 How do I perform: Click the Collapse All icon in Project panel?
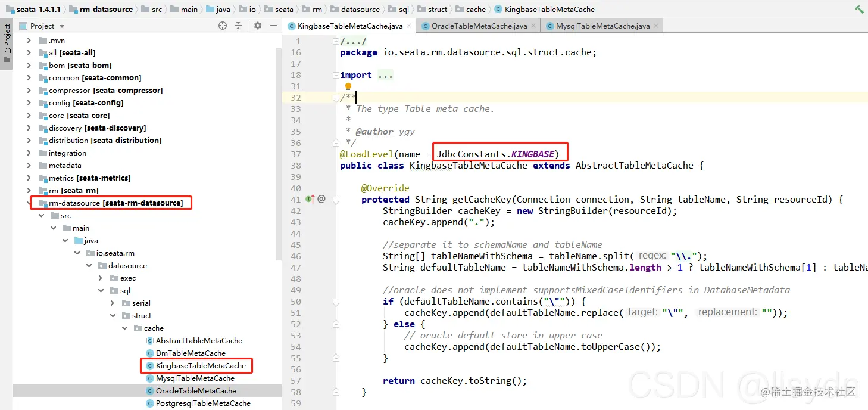[x=238, y=26]
